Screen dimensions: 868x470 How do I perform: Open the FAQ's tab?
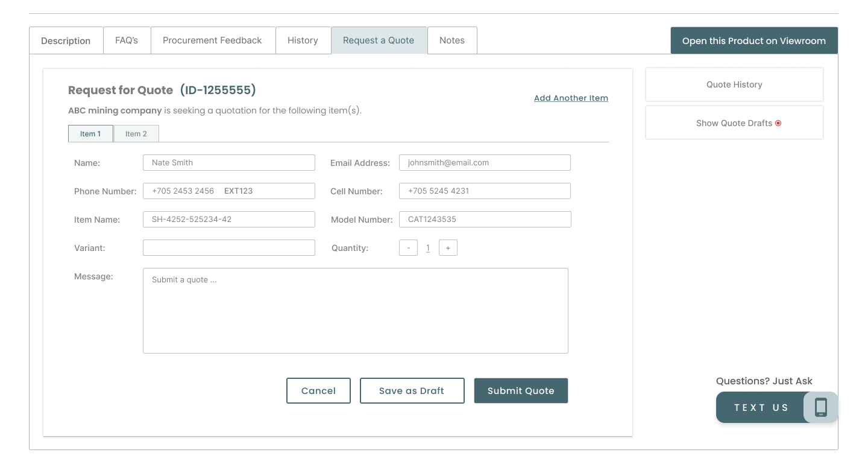[x=127, y=40]
